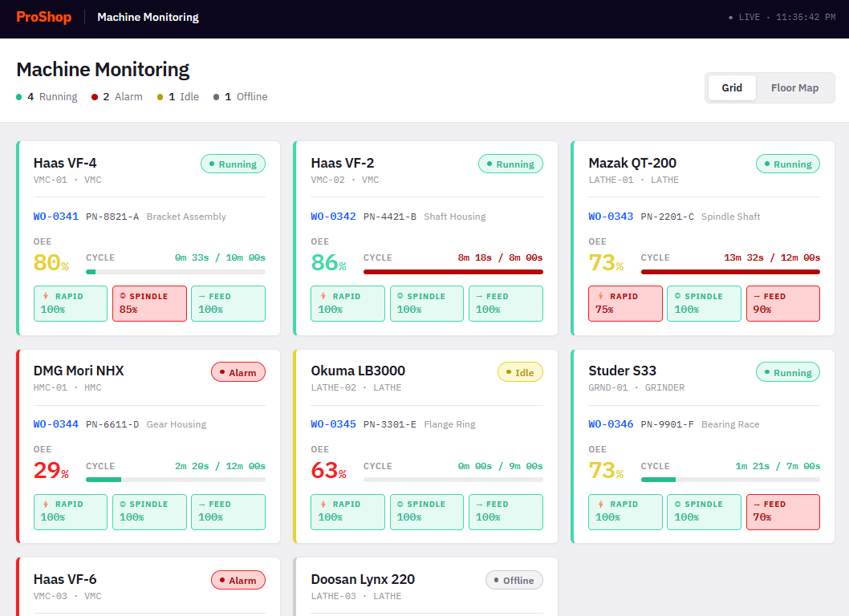Click the 1 Idle summary count
The width and height of the screenshot is (849, 616).
pyautogui.click(x=178, y=97)
